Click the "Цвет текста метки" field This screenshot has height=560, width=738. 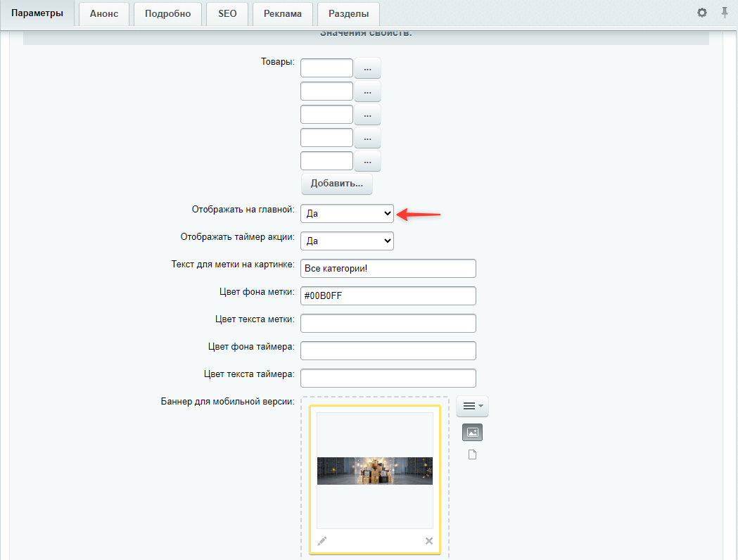pyautogui.click(x=388, y=324)
